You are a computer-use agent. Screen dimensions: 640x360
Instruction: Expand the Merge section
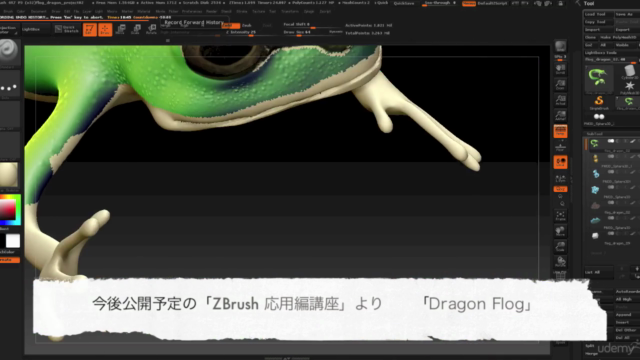(x=591, y=353)
